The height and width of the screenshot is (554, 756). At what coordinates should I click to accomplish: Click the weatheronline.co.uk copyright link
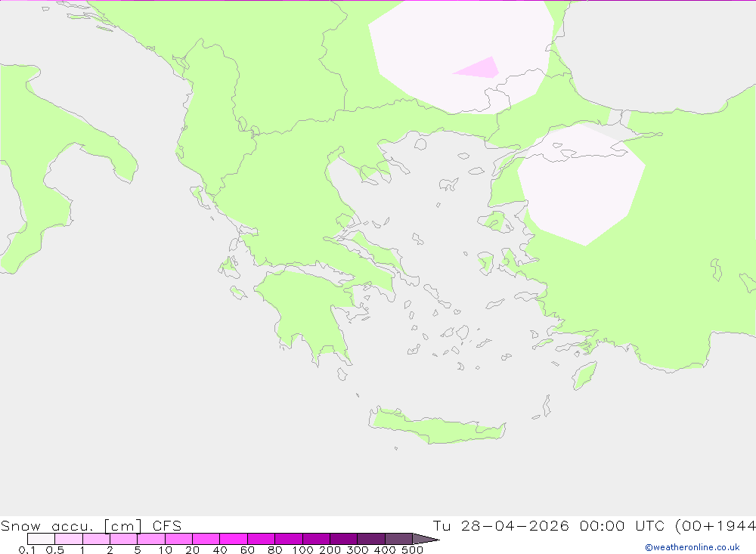tap(692, 547)
